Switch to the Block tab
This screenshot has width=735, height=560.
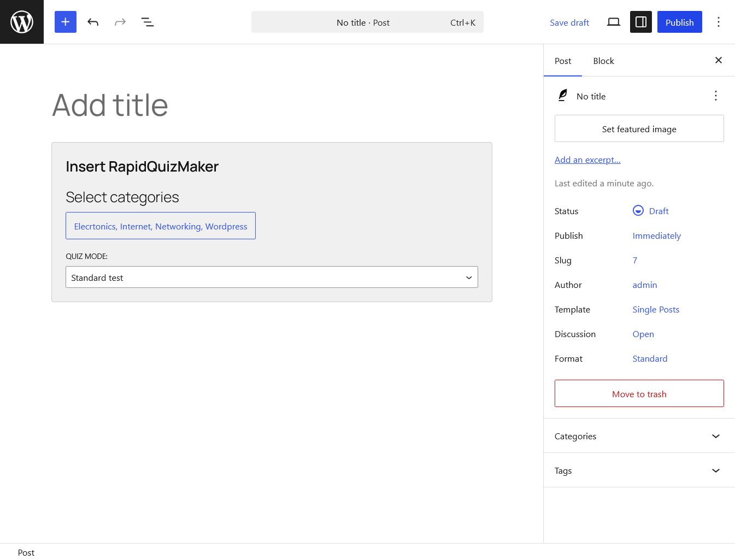604,61
